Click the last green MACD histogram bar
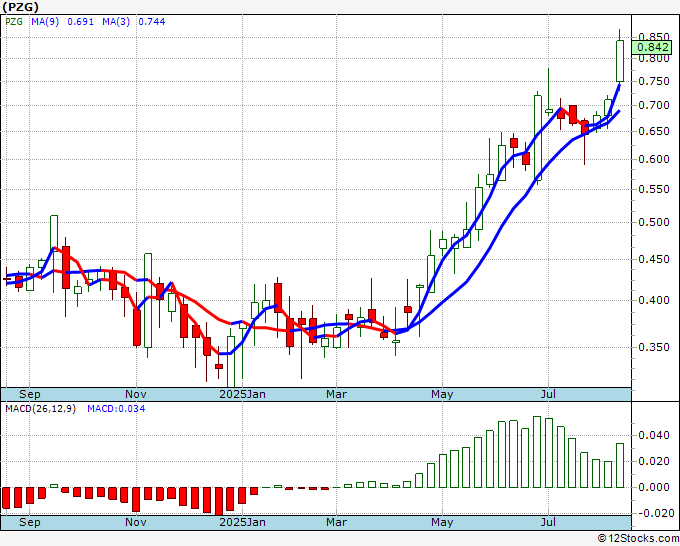Viewport: 680px width, 546px height. click(x=620, y=465)
